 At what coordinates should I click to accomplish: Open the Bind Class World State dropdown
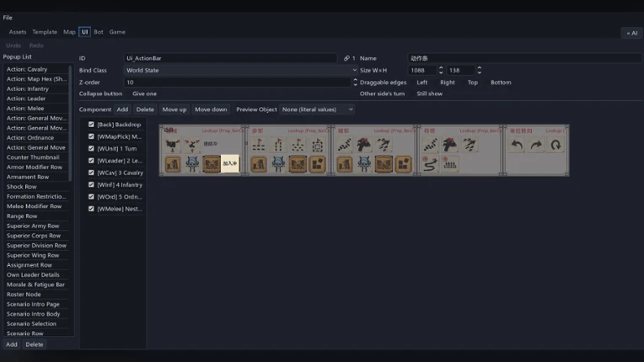tap(241, 70)
